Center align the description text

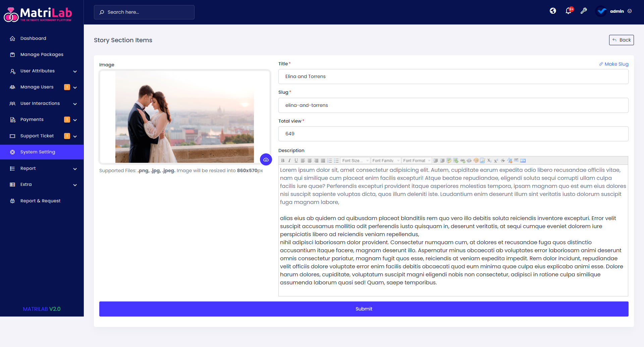310,160
